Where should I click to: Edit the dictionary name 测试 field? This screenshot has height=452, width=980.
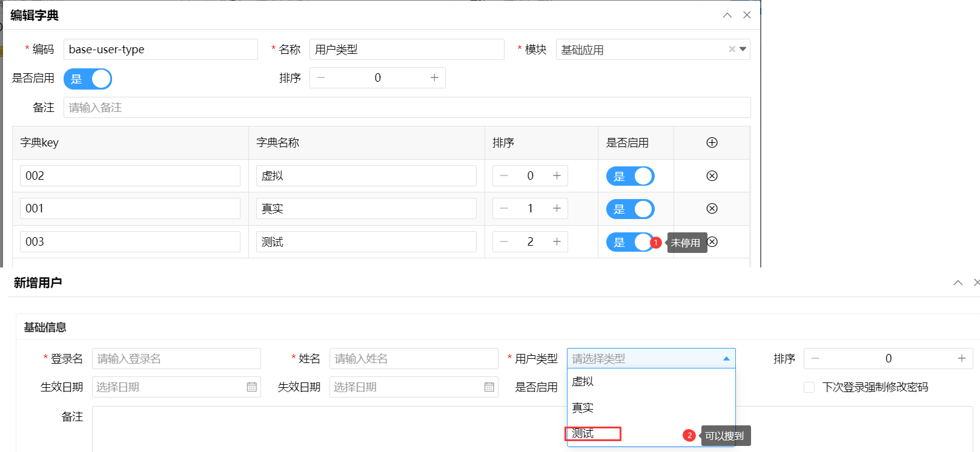(x=366, y=241)
